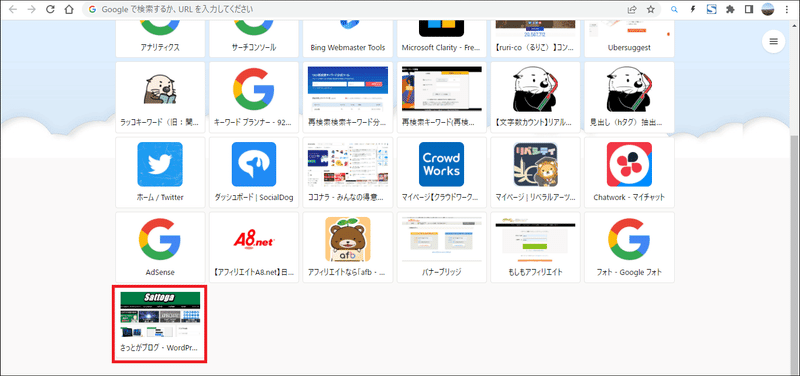Open the A8.net affiliate tile
The height and width of the screenshot is (376, 800).
[x=254, y=247]
